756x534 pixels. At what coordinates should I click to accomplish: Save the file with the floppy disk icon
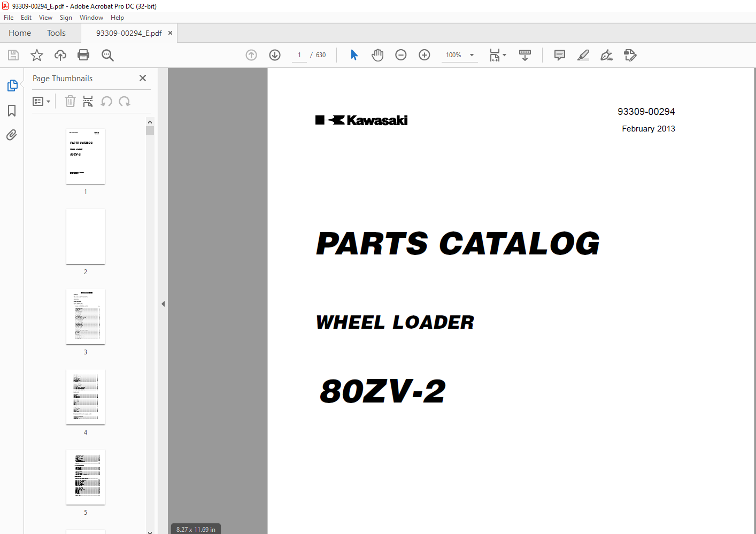pyautogui.click(x=13, y=55)
